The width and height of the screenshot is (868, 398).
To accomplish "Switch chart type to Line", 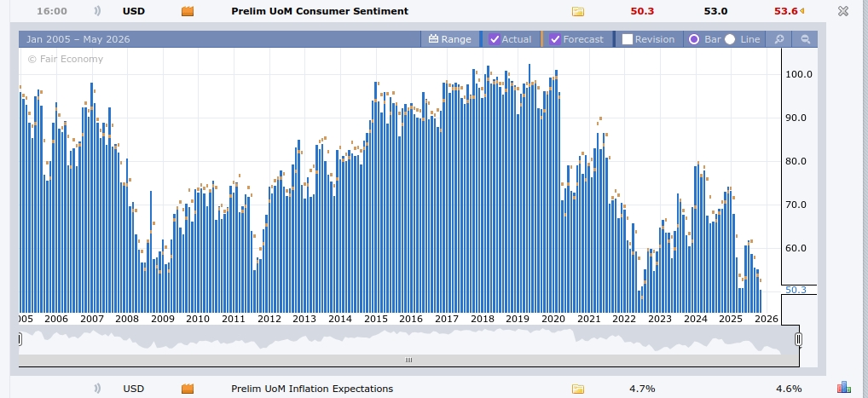I will coord(730,39).
